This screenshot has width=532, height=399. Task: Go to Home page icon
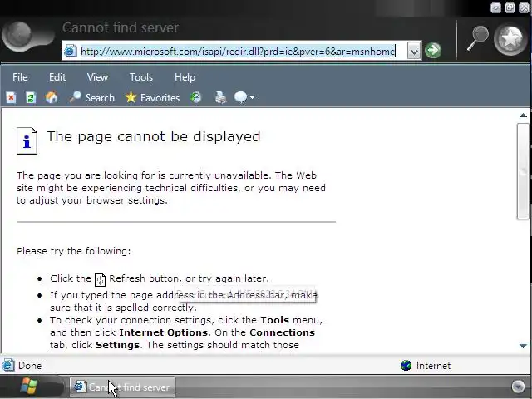[52, 97]
